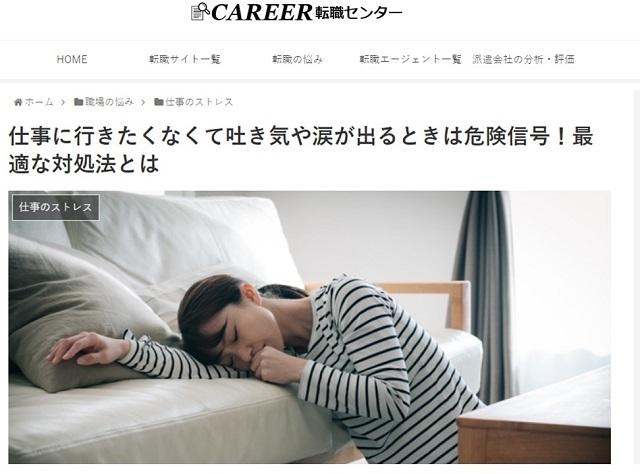
Task: Click the 転職センター text in the header logo
Action: pos(359,13)
